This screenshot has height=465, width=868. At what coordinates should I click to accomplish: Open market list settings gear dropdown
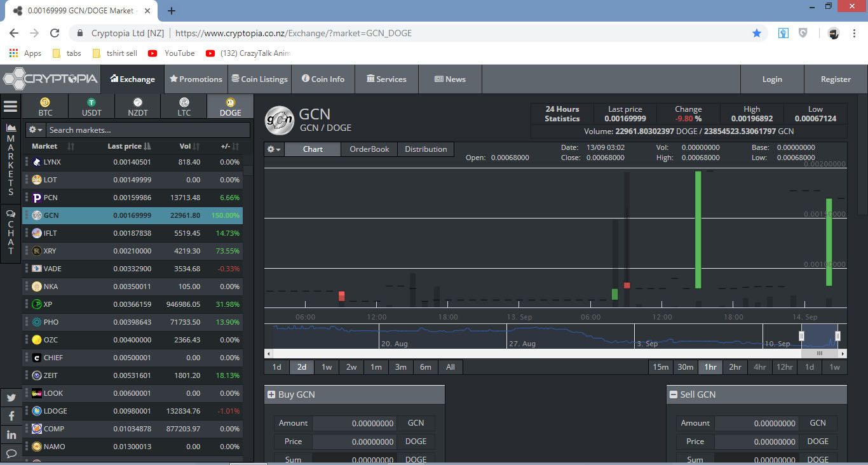point(36,130)
